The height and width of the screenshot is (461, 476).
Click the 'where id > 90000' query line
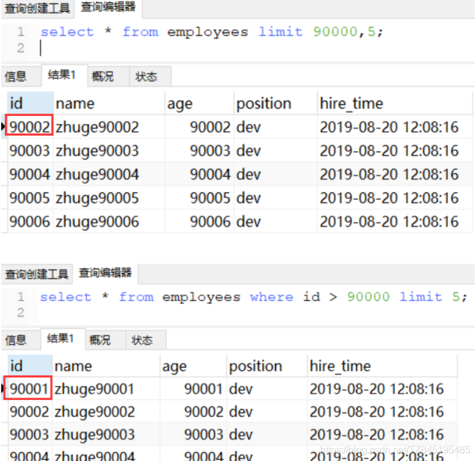click(x=253, y=297)
